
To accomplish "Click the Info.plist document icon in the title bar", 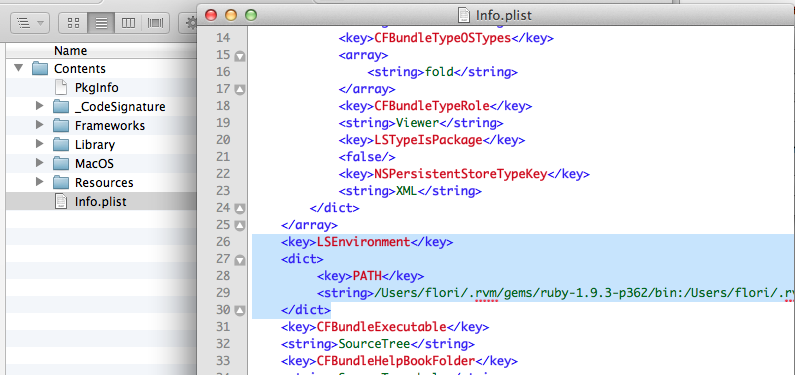I will tap(464, 15).
